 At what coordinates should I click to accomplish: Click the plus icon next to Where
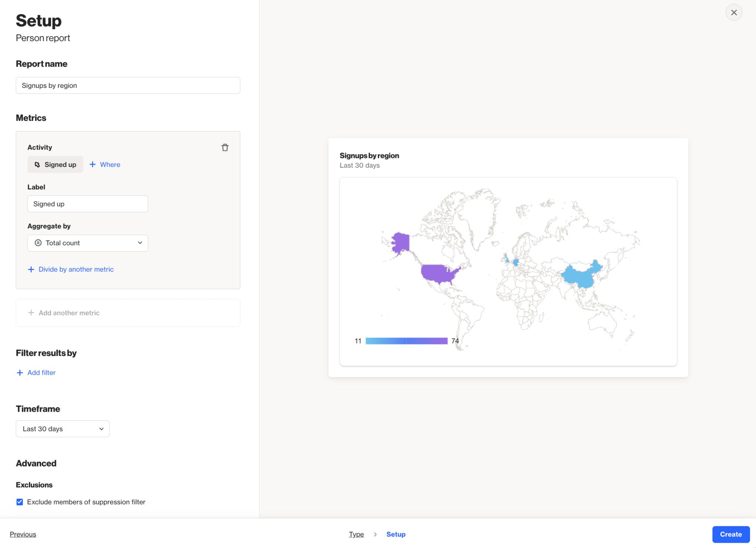tap(93, 165)
